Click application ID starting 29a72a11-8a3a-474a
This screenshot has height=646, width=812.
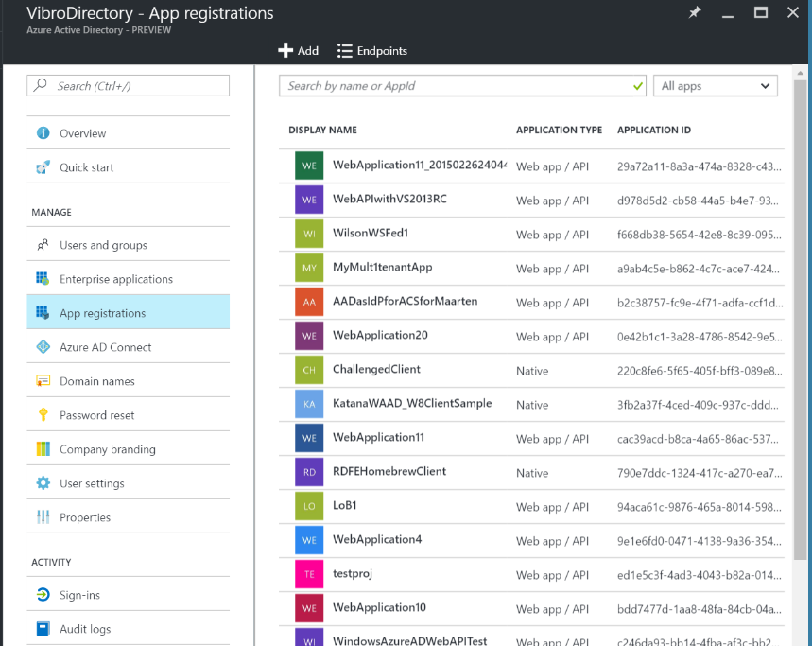click(x=700, y=166)
